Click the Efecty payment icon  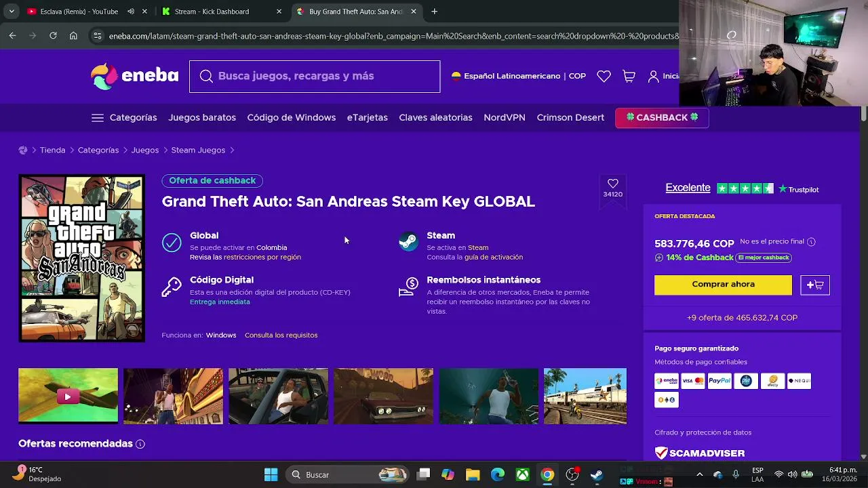click(x=772, y=381)
